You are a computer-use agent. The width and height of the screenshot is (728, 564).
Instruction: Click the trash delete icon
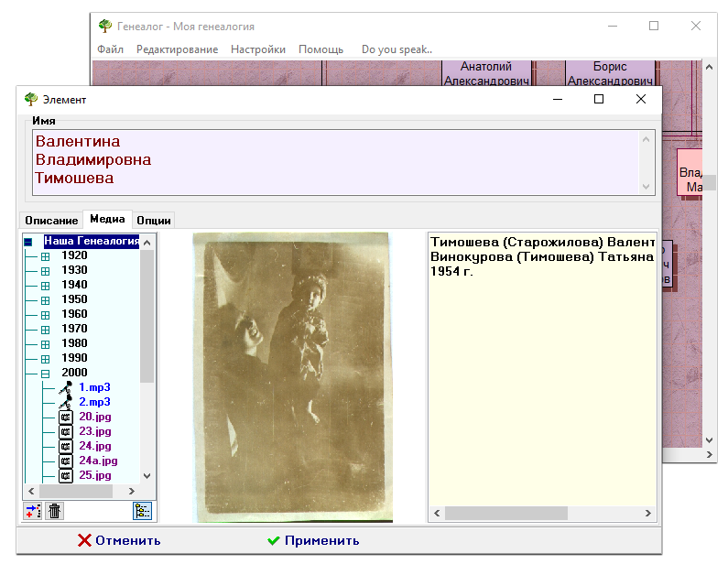55,511
